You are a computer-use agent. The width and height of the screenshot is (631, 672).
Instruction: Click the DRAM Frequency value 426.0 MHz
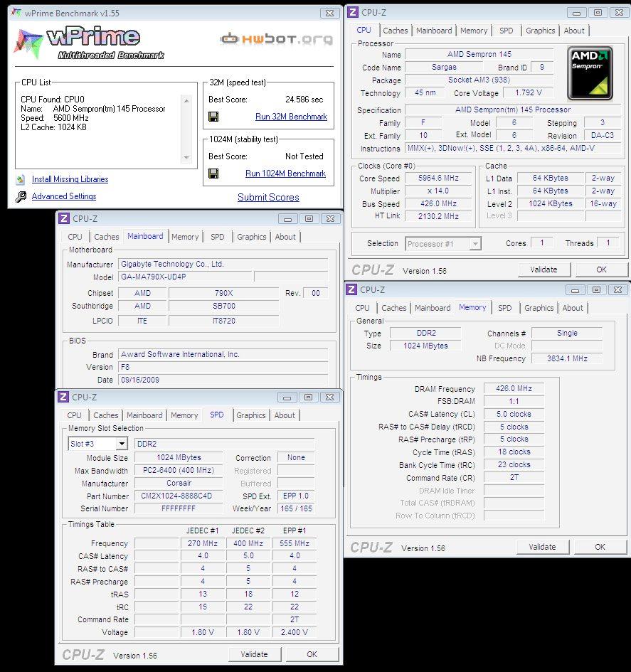[x=514, y=389]
